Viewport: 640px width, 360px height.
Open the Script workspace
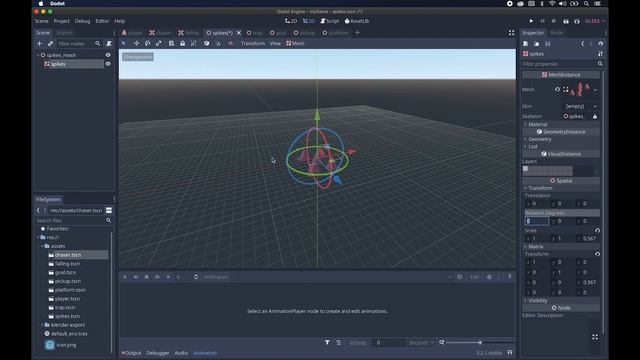coord(330,21)
